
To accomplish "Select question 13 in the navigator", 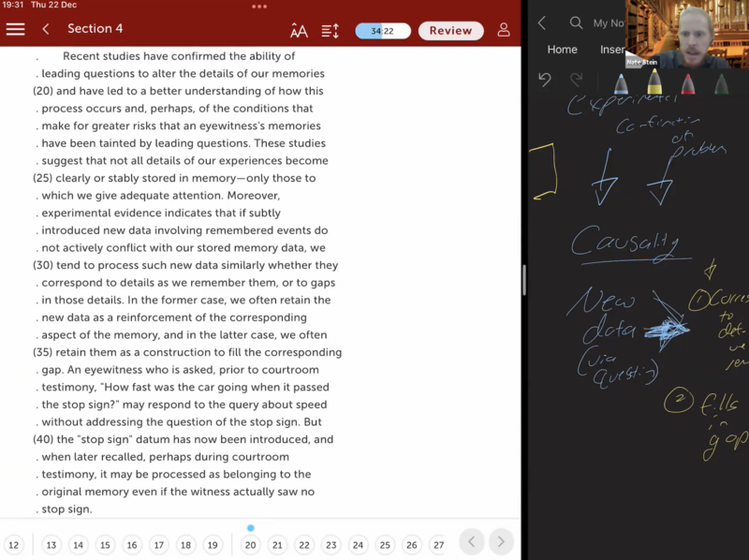I will pyautogui.click(x=51, y=544).
